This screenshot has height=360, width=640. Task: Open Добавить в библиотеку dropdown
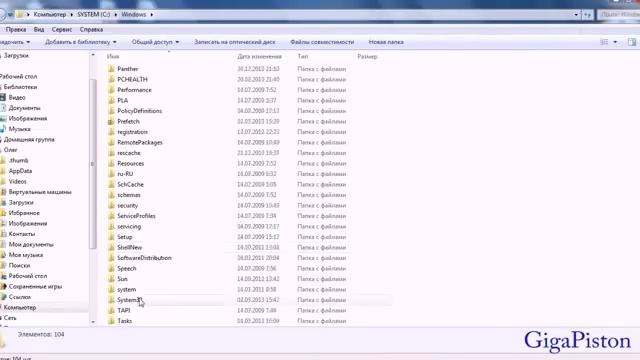(x=81, y=42)
